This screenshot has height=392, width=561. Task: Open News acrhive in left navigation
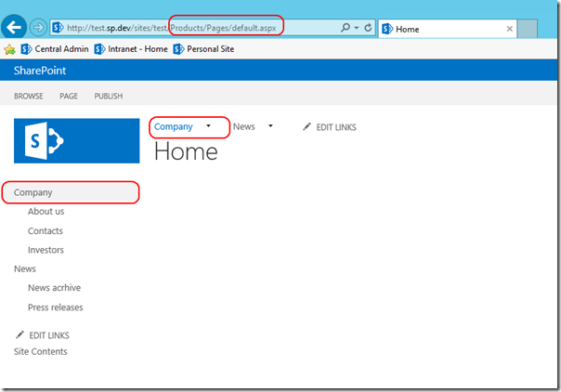click(55, 288)
